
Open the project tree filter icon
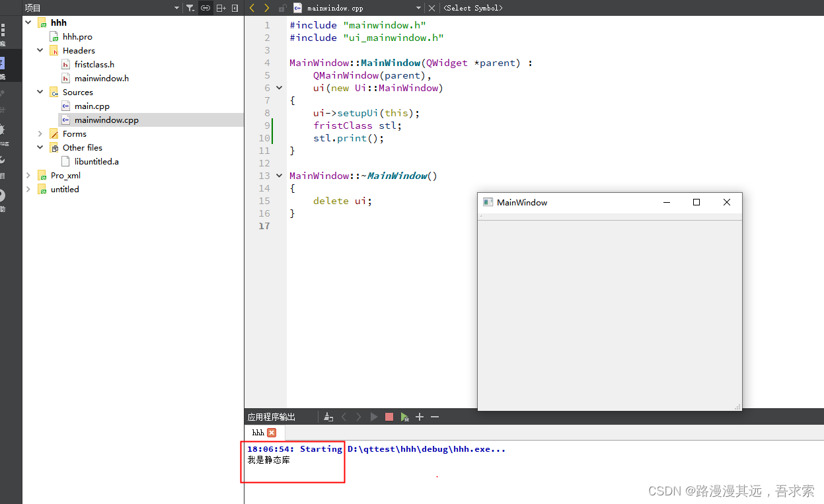[190, 8]
